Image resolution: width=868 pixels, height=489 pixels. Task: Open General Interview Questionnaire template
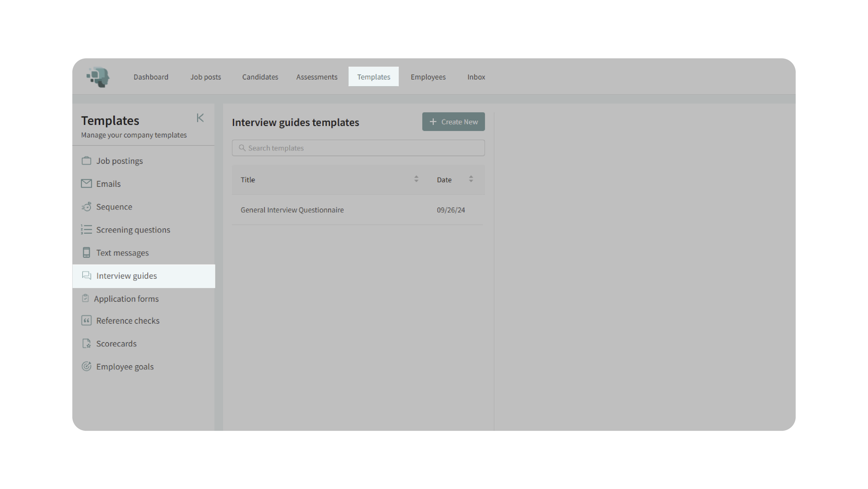click(292, 210)
